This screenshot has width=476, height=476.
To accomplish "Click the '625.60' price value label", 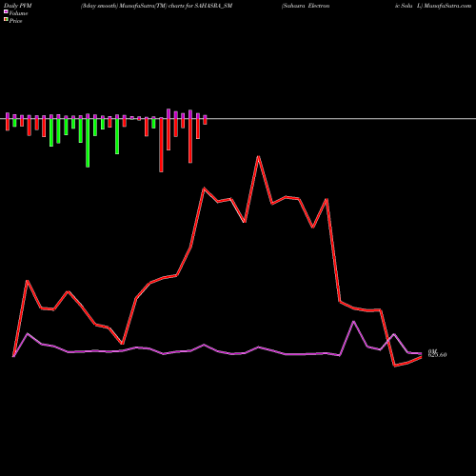I will click(437, 355).
